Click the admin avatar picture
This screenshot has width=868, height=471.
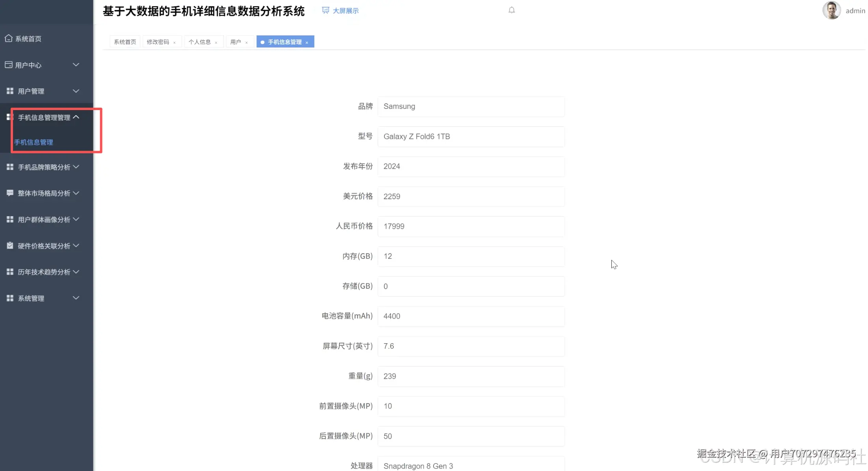pos(831,10)
